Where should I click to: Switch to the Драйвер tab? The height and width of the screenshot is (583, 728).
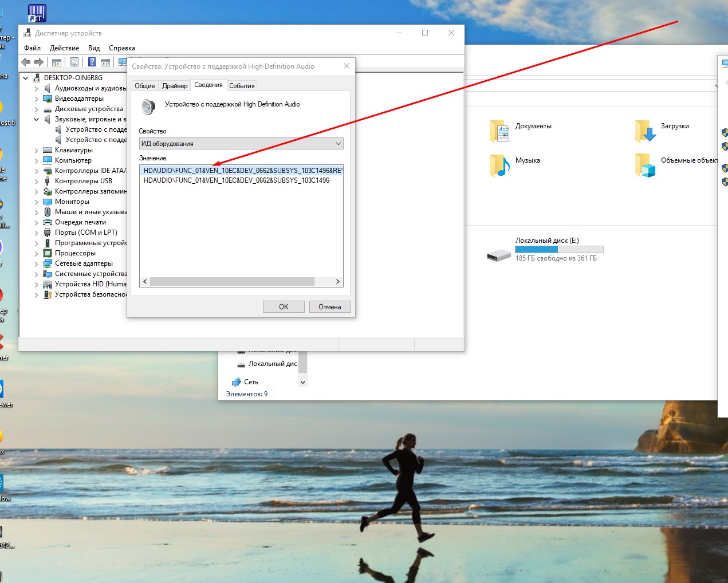[x=175, y=86]
